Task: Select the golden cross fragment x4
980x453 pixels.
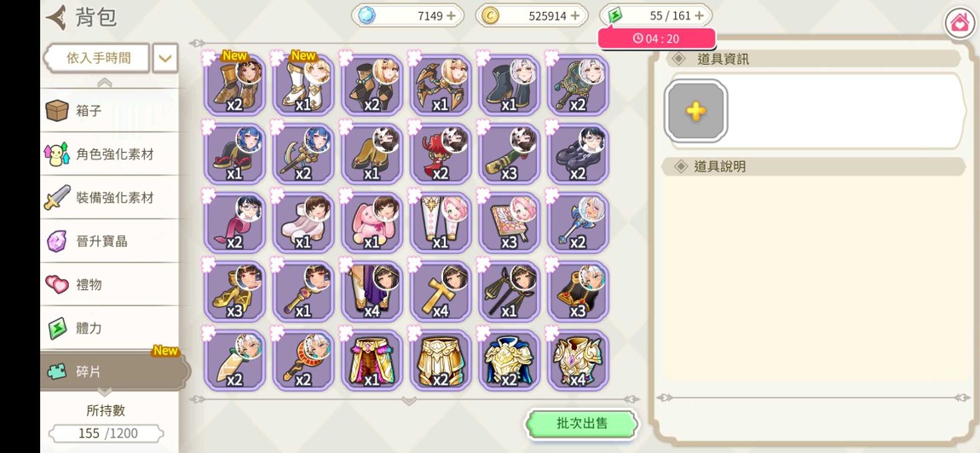Action: point(440,292)
